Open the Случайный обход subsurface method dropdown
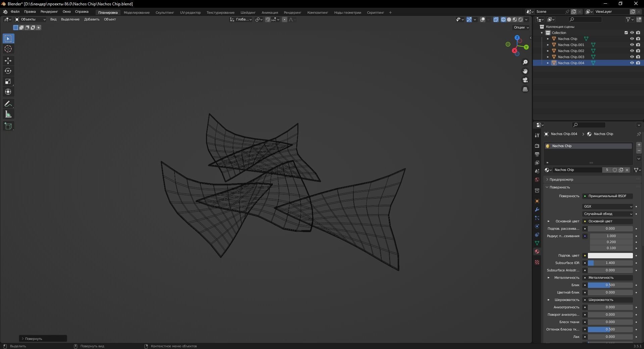Screen dimensions: 644x349 [608, 214]
